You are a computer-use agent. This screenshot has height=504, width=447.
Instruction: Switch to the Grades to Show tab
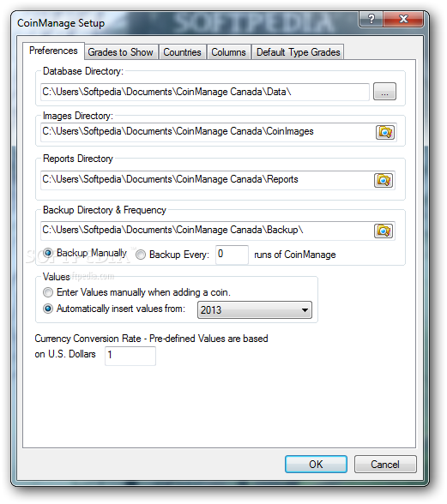coord(121,52)
